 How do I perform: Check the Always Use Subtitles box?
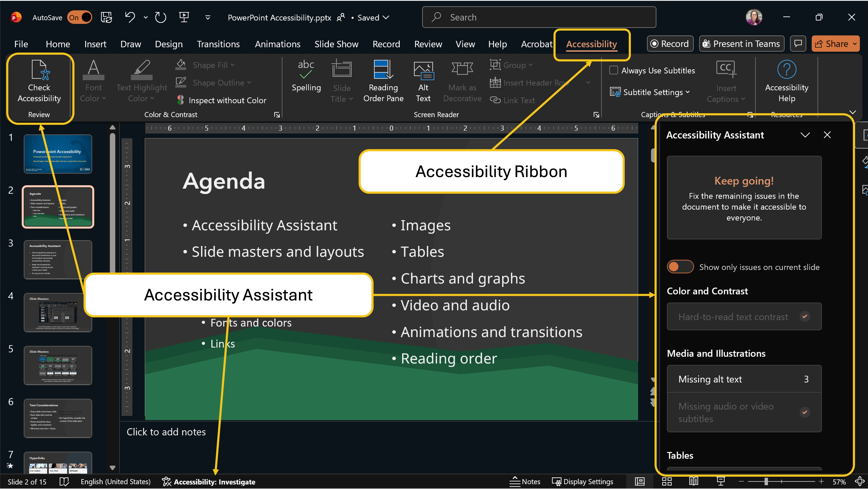click(613, 70)
